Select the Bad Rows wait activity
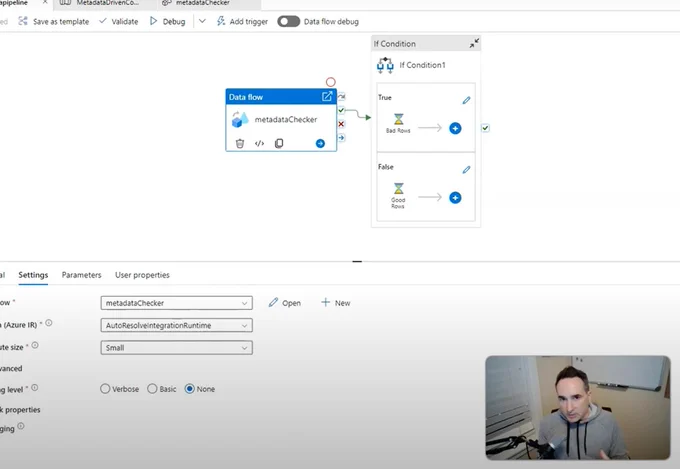This screenshot has height=469, width=680. 398,123
